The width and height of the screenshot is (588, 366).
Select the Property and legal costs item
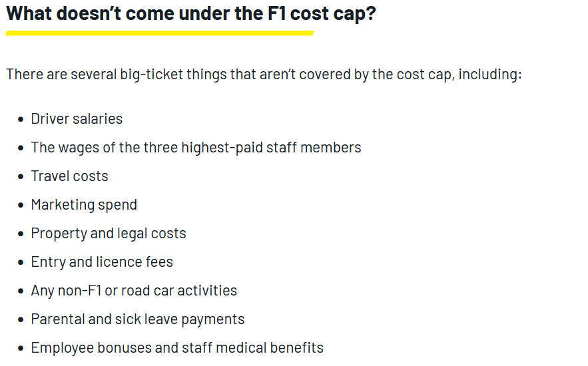109,234
